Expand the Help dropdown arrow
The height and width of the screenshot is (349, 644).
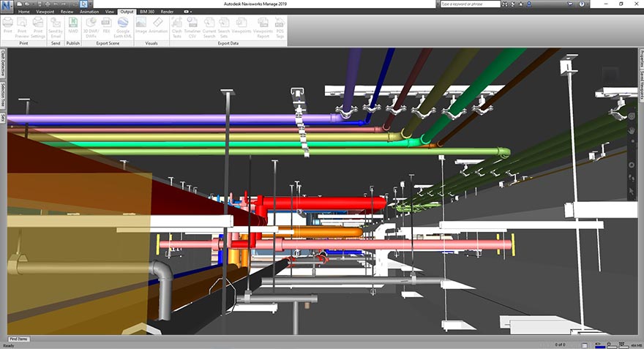pyautogui.click(x=588, y=4)
